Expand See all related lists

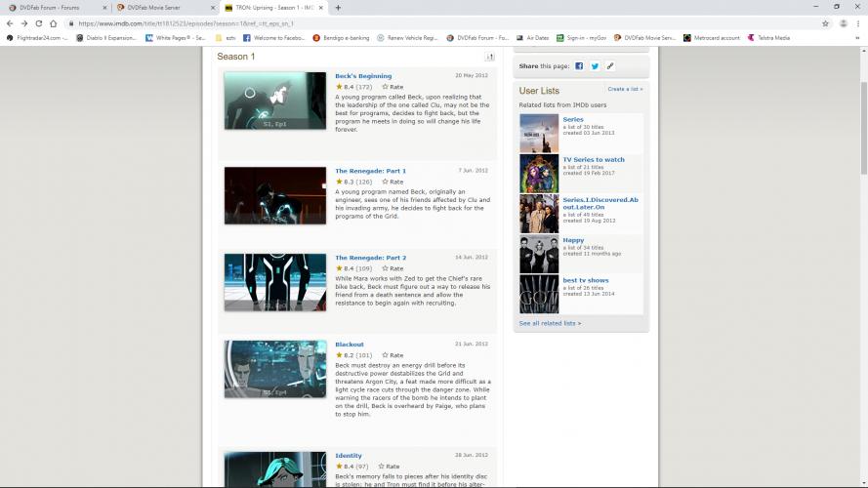[550, 323]
